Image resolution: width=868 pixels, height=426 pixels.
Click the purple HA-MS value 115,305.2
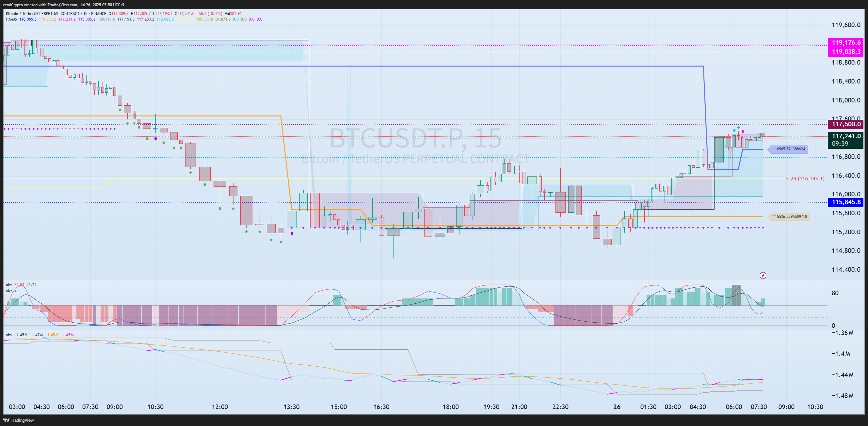coord(87,19)
